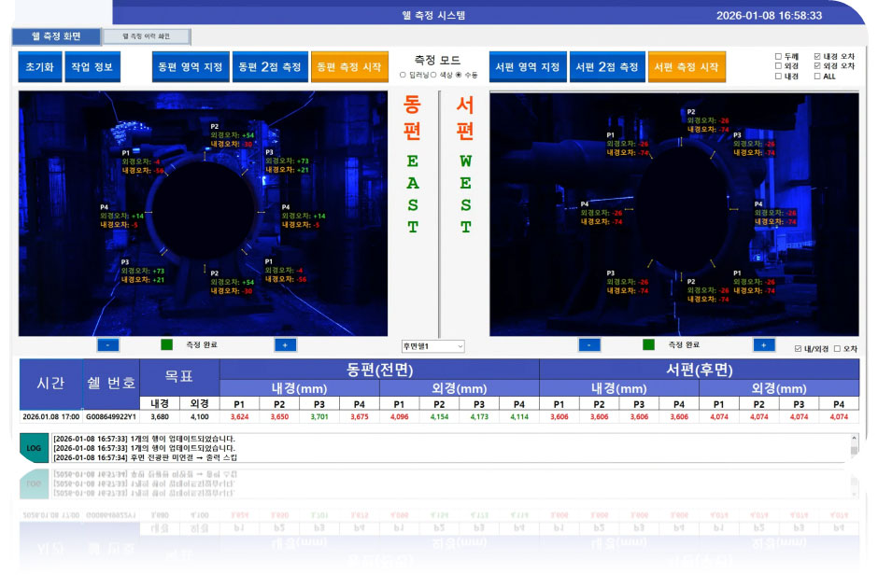Click the log panel scroll-up arrow
This screenshot has width=878, height=588.
(854, 439)
